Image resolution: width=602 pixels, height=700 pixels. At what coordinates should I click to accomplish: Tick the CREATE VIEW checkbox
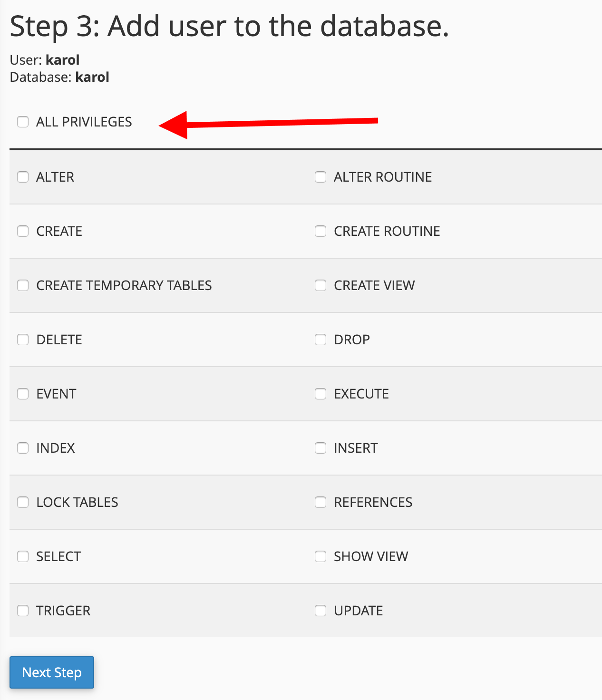coord(320,285)
